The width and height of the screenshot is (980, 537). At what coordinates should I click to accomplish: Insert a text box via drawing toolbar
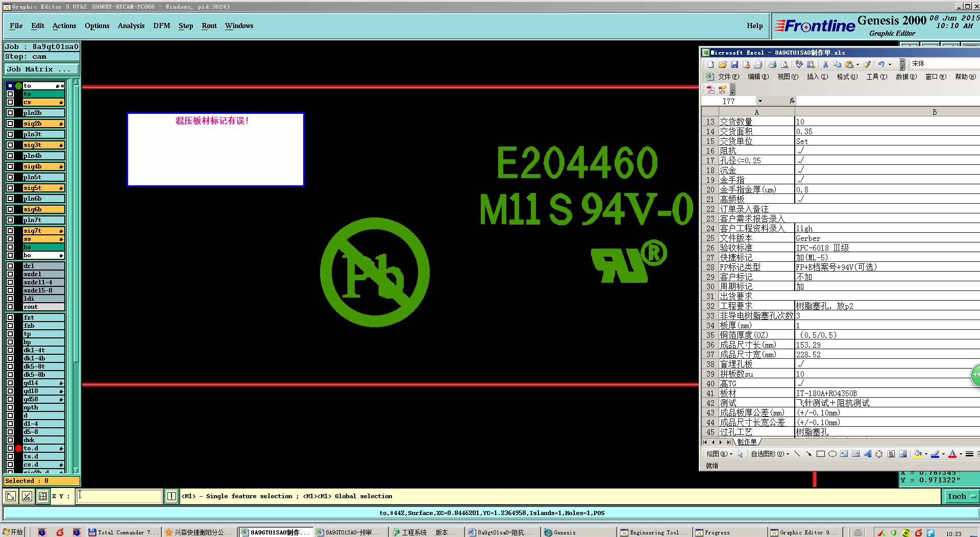(x=844, y=454)
